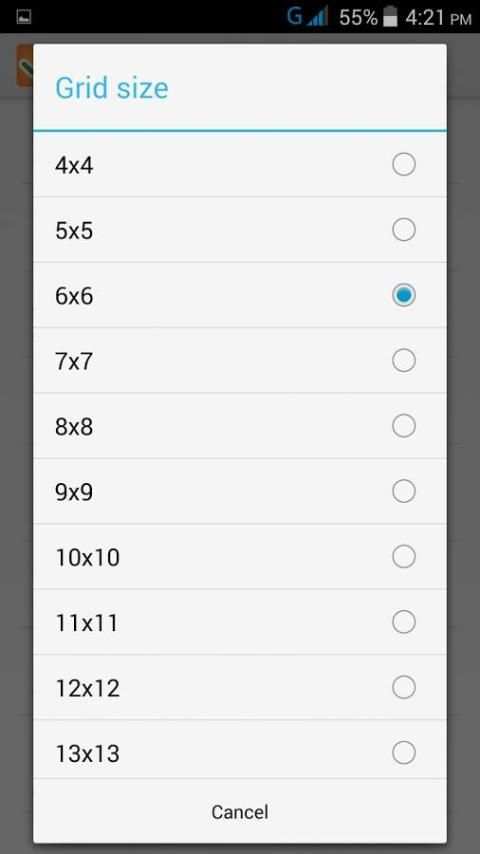
Task: Tap the 11x11 radio button
Action: click(x=404, y=622)
